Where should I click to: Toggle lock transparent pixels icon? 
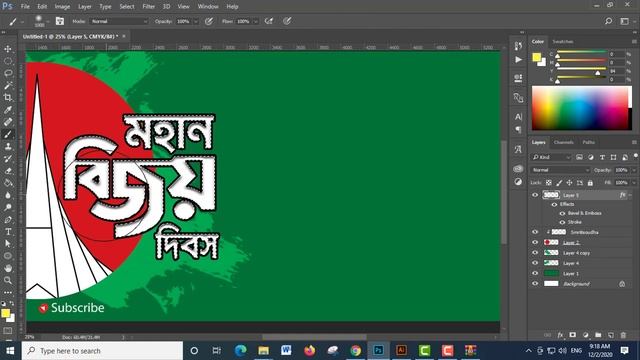(x=549, y=183)
